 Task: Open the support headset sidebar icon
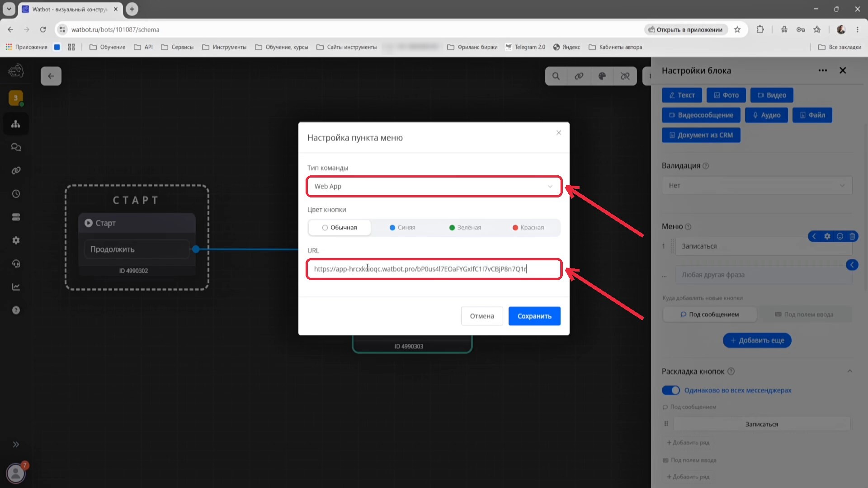[x=16, y=263]
